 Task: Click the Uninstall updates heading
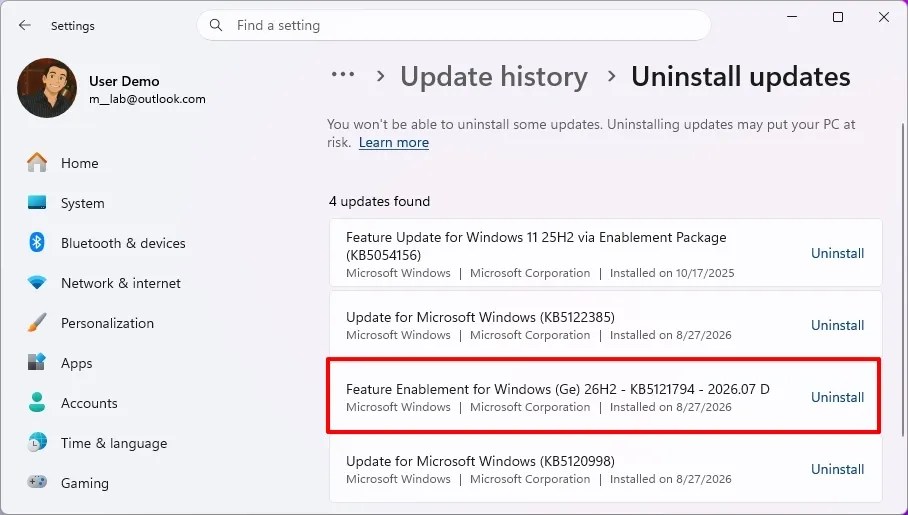(741, 76)
